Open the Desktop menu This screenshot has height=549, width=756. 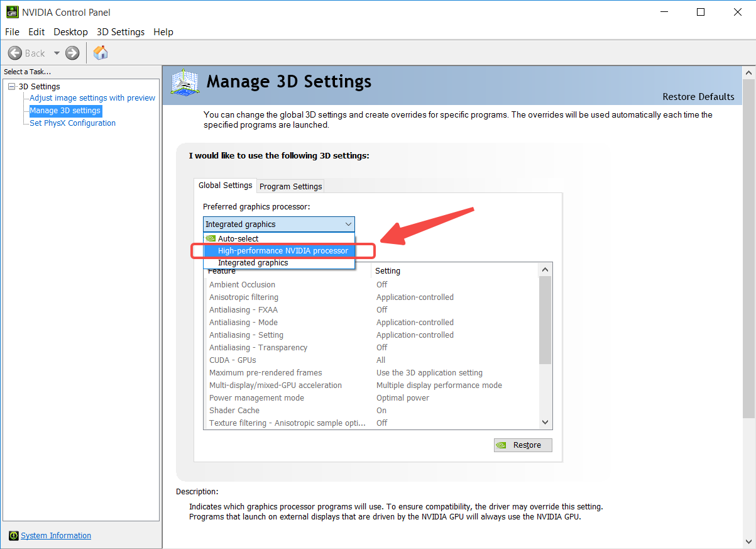pyautogui.click(x=70, y=31)
